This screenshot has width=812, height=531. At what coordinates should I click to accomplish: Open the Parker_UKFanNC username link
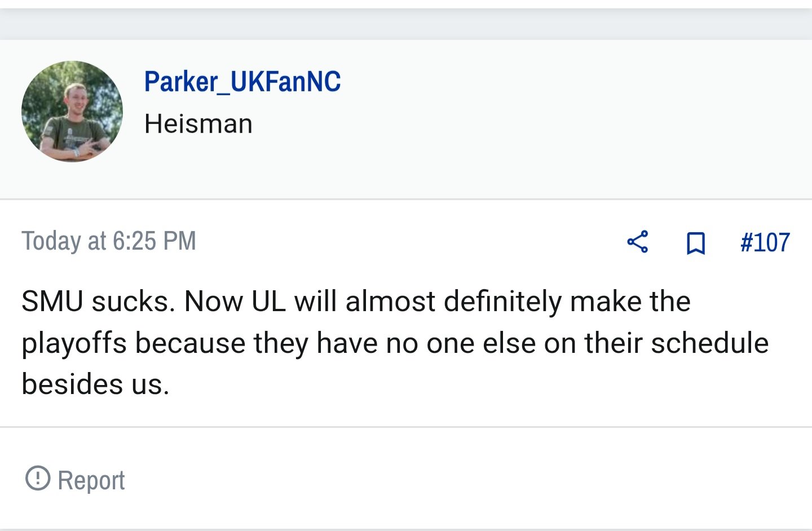coord(242,82)
